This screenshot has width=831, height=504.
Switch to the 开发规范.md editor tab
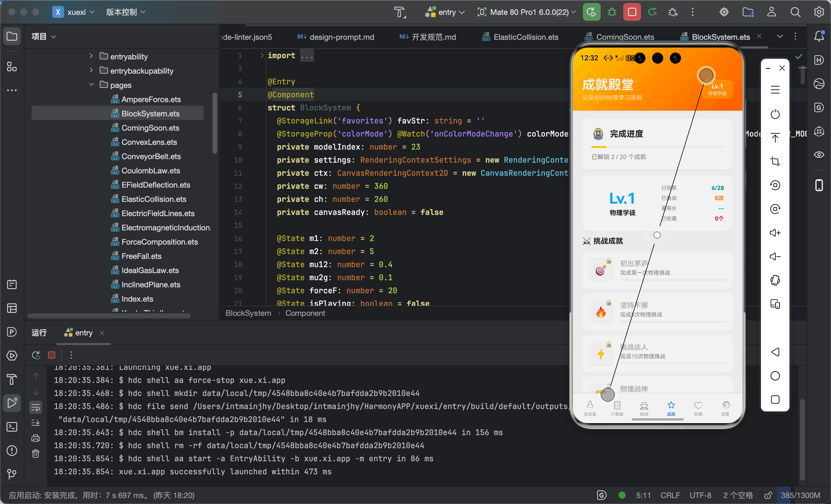coord(427,37)
